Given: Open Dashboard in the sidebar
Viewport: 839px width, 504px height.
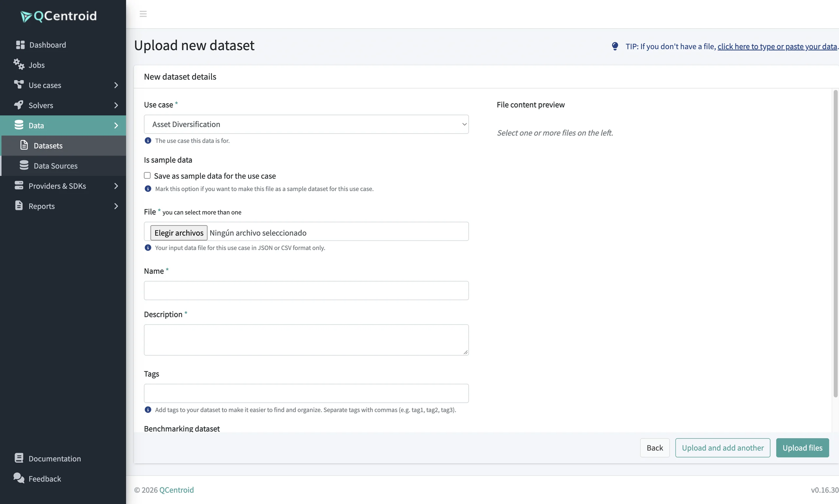Looking at the screenshot, I should point(63,45).
